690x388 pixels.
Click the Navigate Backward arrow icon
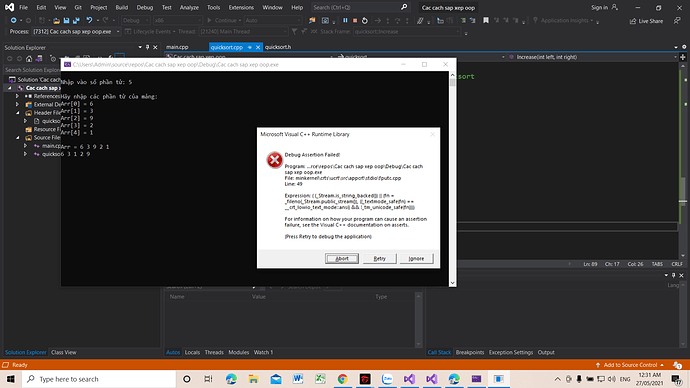click(13, 20)
